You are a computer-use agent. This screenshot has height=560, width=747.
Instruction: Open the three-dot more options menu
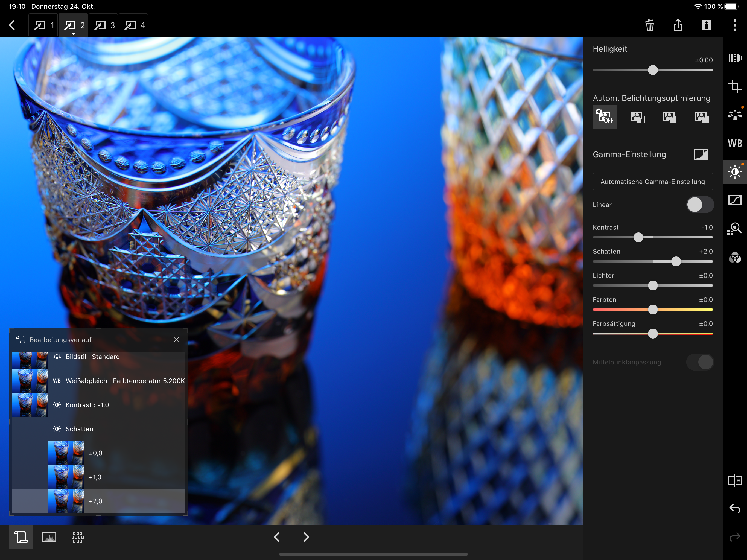point(734,25)
